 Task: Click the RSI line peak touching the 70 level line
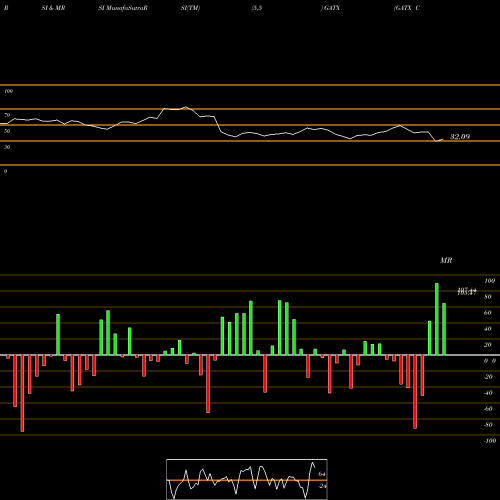coord(186,107)
